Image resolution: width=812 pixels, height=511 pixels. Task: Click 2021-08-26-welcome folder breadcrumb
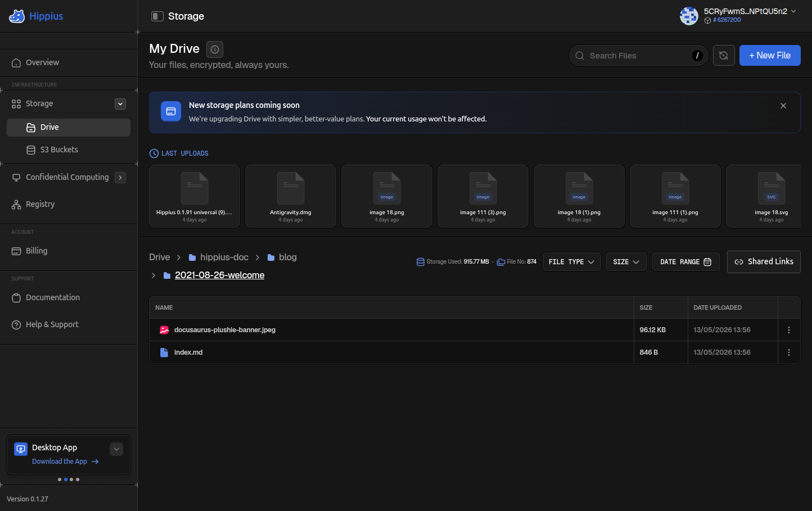click(219, 275)
